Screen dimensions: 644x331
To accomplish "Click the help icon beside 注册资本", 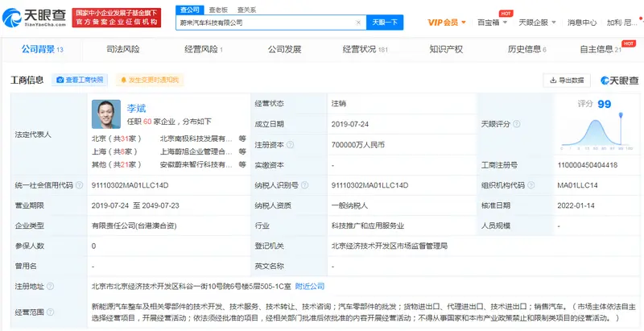I will [x=290, y=144].
